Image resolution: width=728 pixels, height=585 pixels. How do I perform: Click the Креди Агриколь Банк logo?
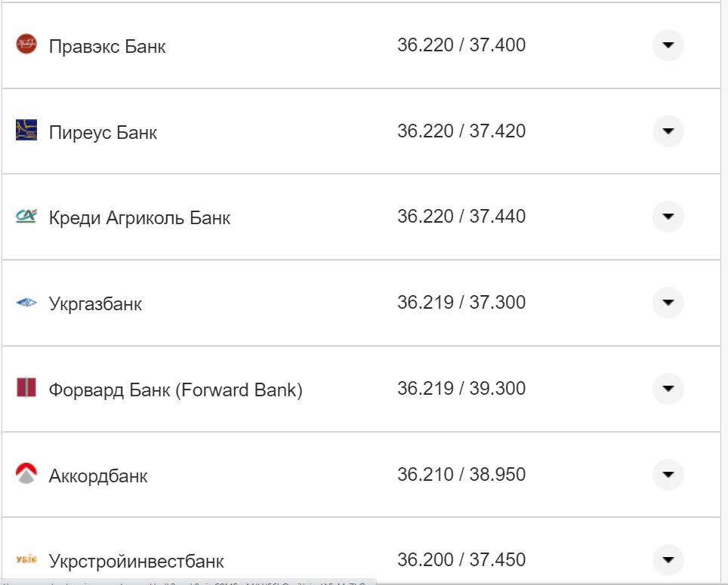(x=26, y=217)
